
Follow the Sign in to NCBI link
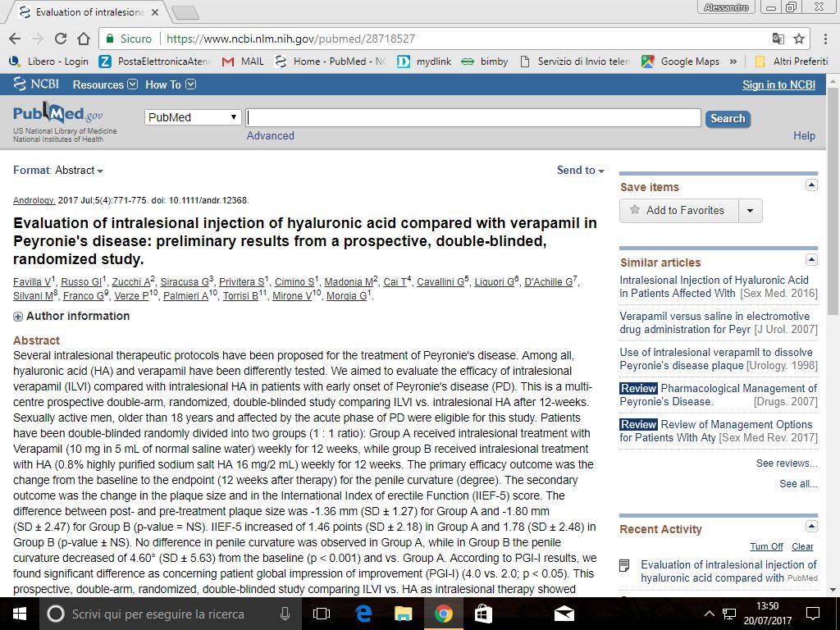pyautogui.click(x=778, y=84)
